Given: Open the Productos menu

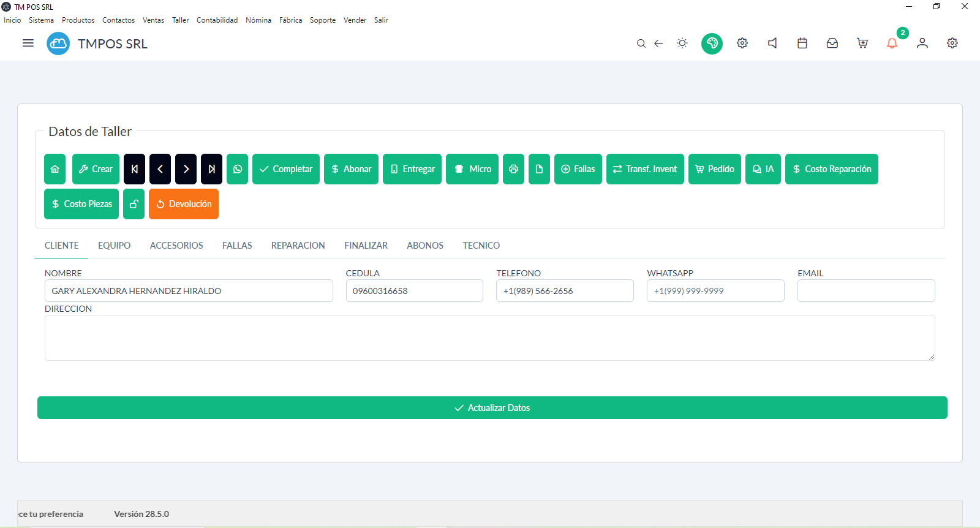Looking at the screenshot, I should 78,20.
